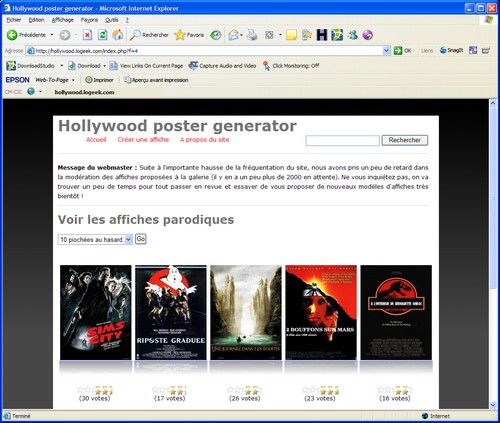
Task: Click the last SnagIt toolbar capture icon
Action: (486, 50)
